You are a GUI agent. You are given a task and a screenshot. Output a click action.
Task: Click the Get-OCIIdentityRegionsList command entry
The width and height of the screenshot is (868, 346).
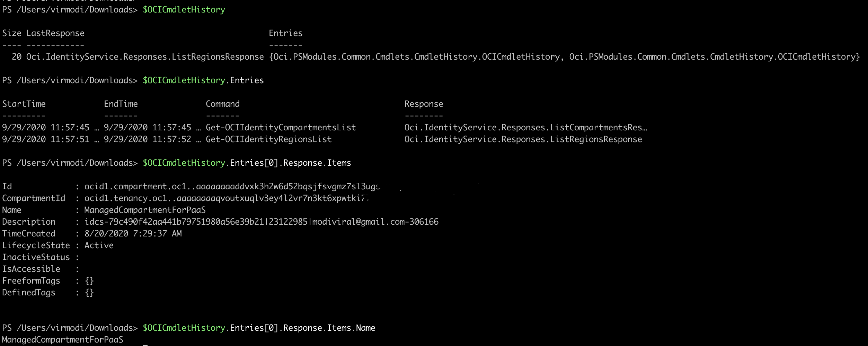(268, 139)
